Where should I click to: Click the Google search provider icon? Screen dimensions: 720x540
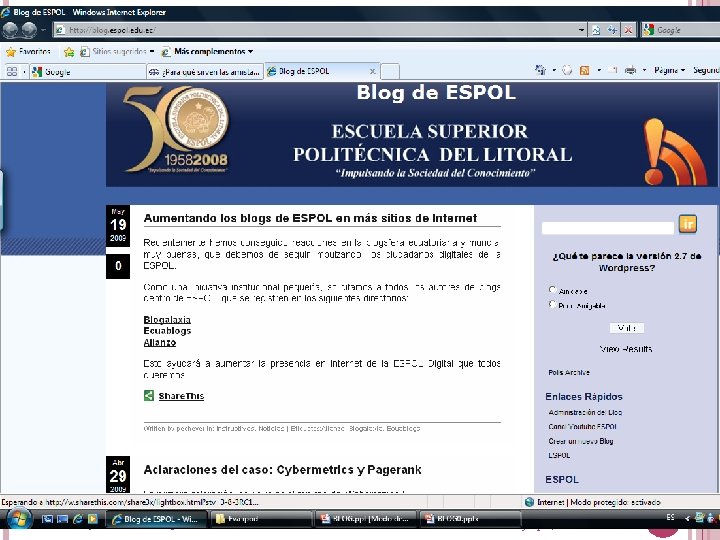[648, 30]
